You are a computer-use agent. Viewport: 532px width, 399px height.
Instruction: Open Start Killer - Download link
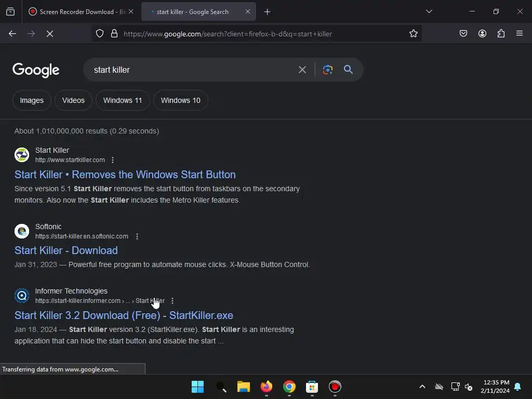(66, 250)
